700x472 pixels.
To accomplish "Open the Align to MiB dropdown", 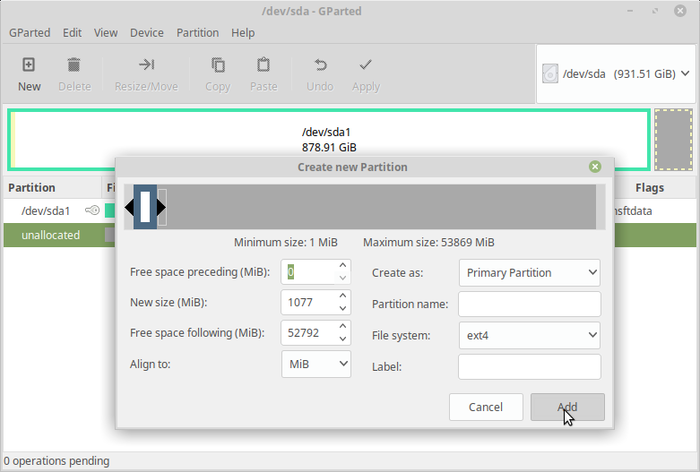I will coord(316,365).
